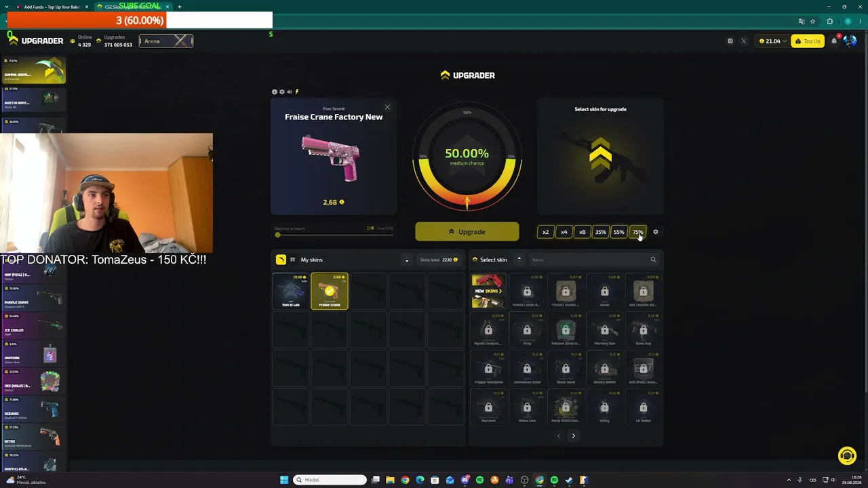Image resolution: width=868 pixels, height=488 pixels.
Task: Select the Sun in Leo skin
Action: click(291, 291)
